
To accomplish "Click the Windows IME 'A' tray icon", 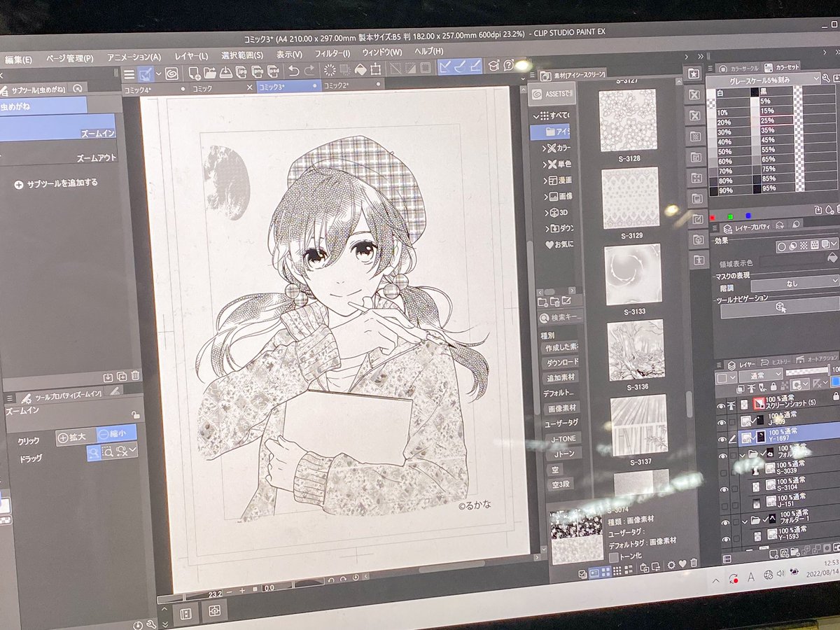I will (x=750, y=579).
